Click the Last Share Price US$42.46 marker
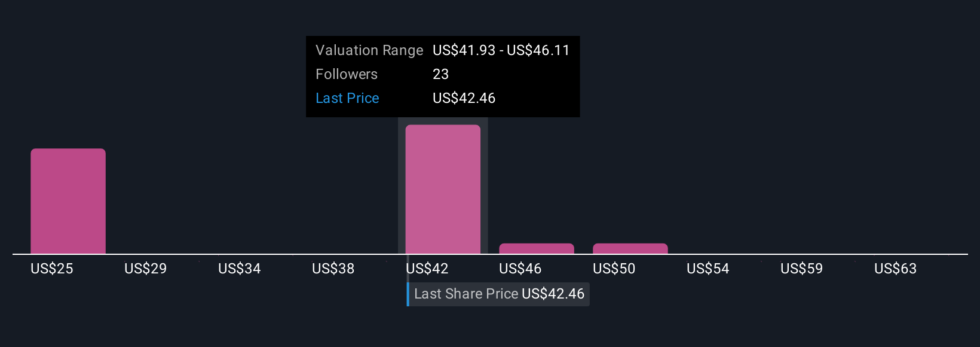The height and width of the screenshot is (347, 980). point(498,294)
